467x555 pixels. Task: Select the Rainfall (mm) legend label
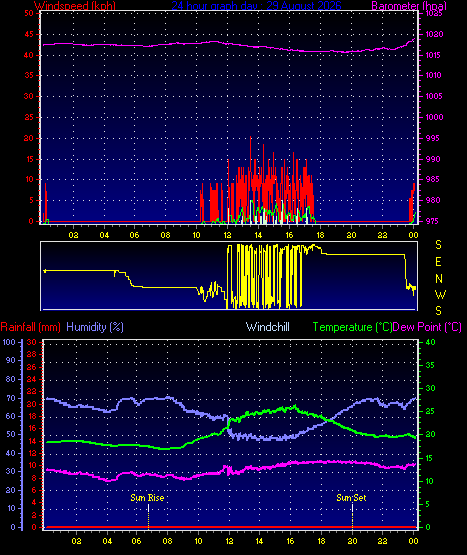coord(30,327)
